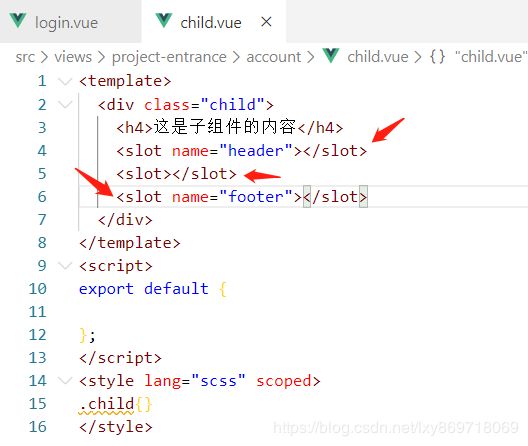Click the slot name="header" line
The height and width of the screenshot is (446, 528).
pos(241,151)
